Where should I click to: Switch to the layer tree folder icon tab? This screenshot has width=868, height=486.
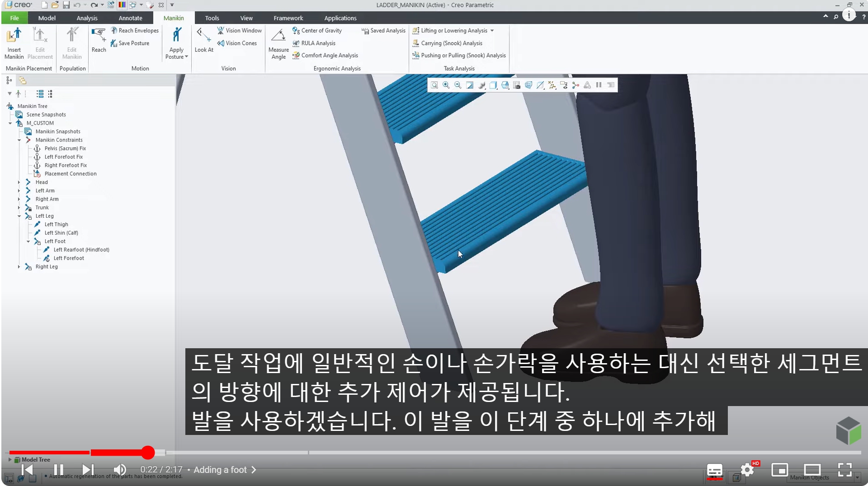tap(23, 80)
